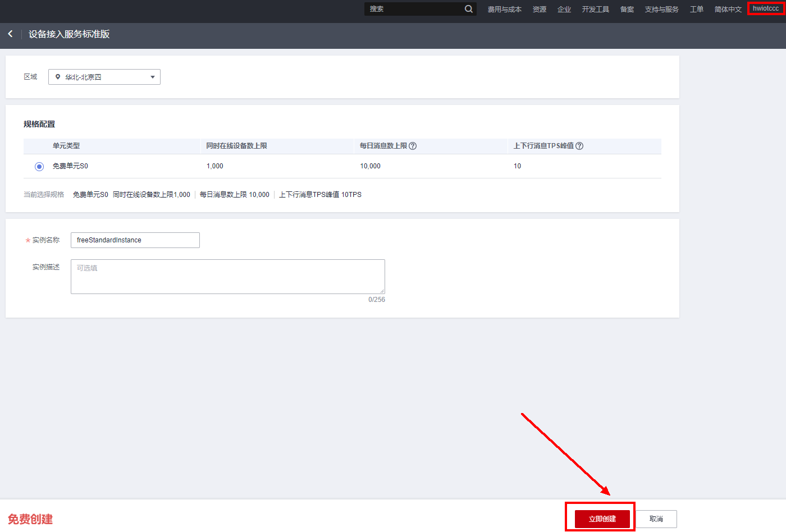
Task: Click the 1,000 cell in S0 row
Action: point(215,166)
